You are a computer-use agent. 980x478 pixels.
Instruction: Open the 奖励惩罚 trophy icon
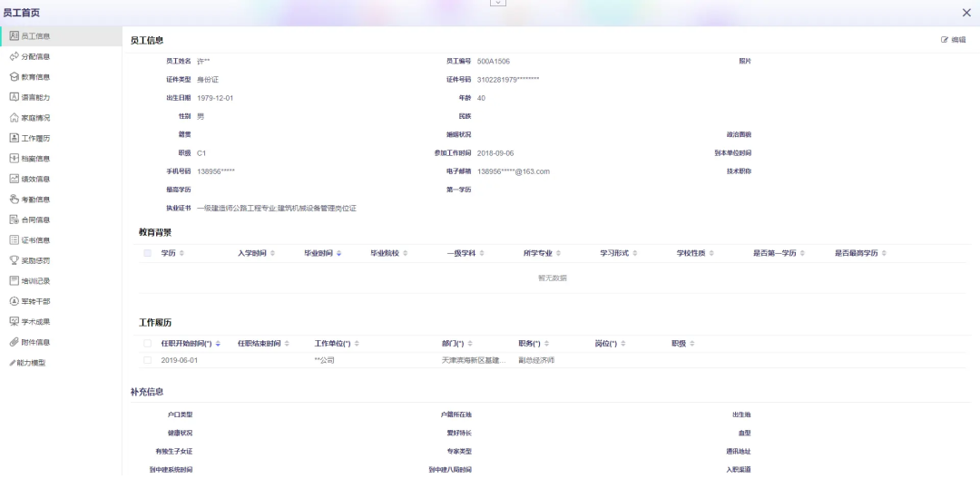click(15, 260)
